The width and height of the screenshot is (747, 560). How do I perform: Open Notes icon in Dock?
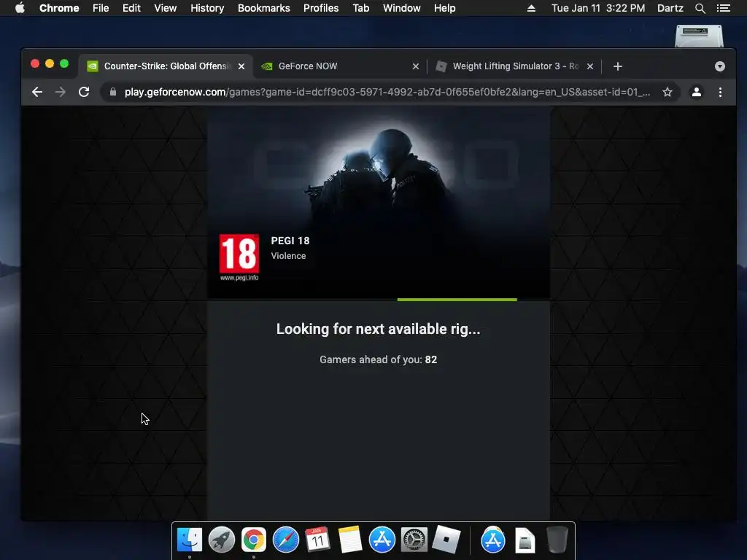(x=349, y=540)
